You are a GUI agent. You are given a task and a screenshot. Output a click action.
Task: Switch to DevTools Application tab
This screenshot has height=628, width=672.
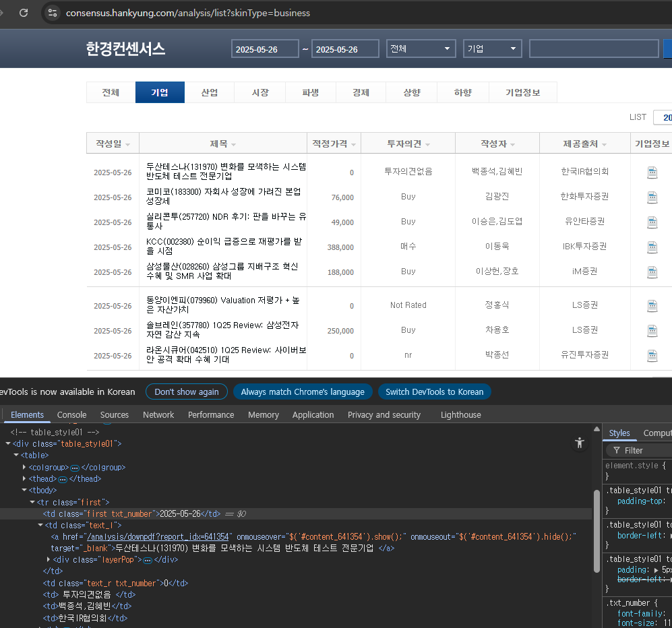(x=313, y=414)
